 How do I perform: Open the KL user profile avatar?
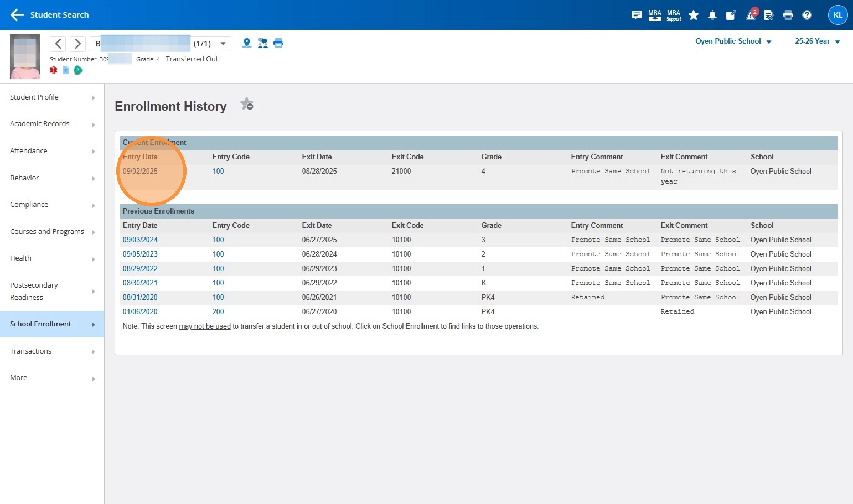[838, 15]
